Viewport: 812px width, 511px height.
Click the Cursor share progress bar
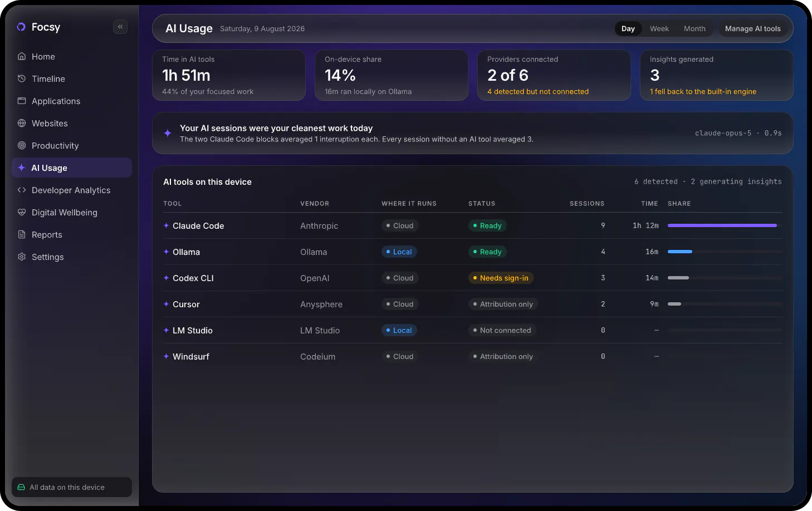pyautogui.click(x=725, y=304)
